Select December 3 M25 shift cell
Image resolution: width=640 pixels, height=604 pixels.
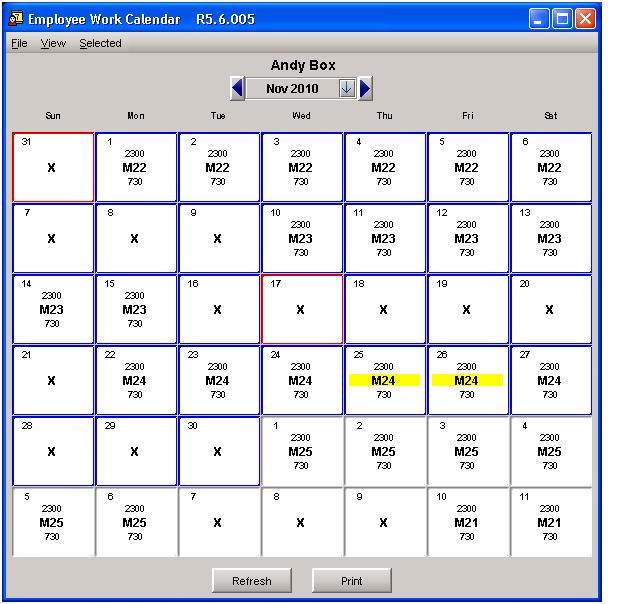(468, 451)
